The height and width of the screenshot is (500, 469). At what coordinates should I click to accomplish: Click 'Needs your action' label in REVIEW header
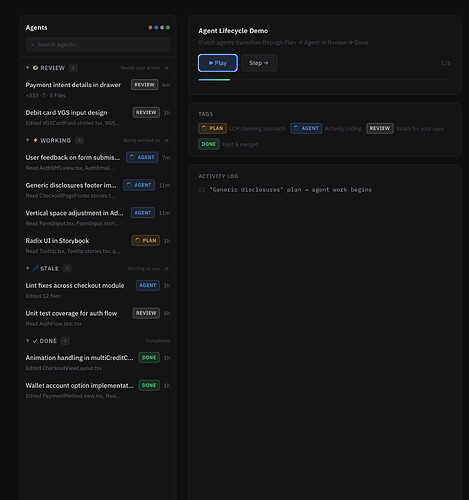pos(140,68)
